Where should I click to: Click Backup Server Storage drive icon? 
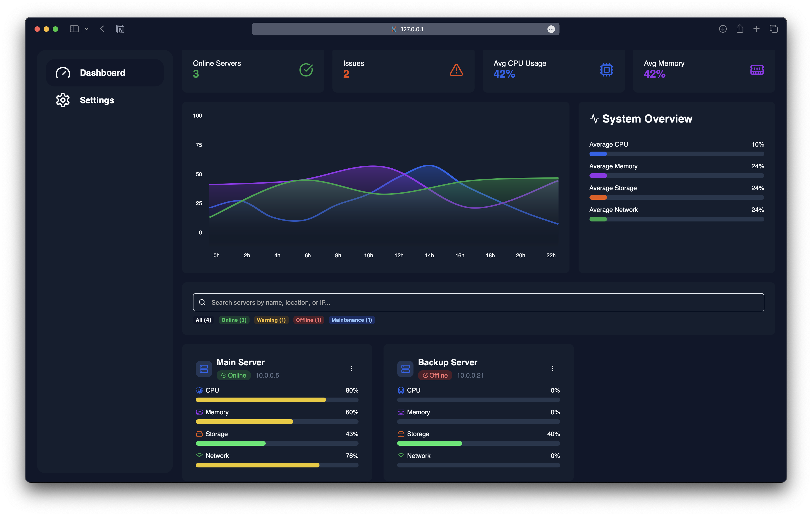[401, 434]
